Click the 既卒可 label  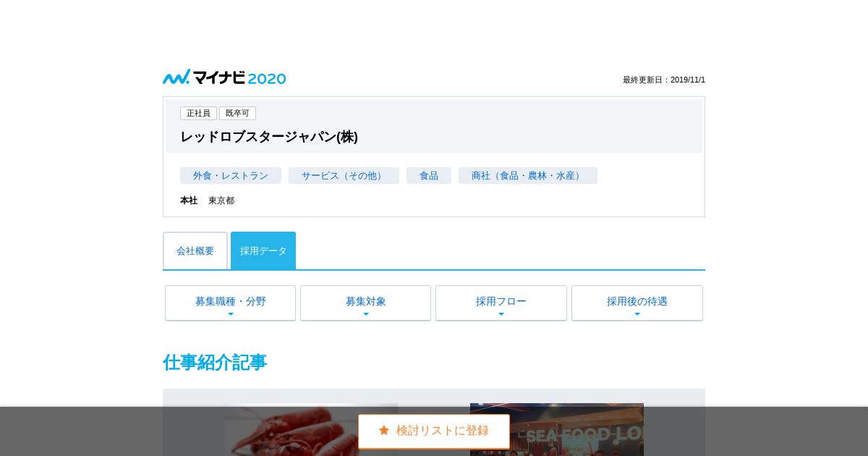[x=237, y=114]
